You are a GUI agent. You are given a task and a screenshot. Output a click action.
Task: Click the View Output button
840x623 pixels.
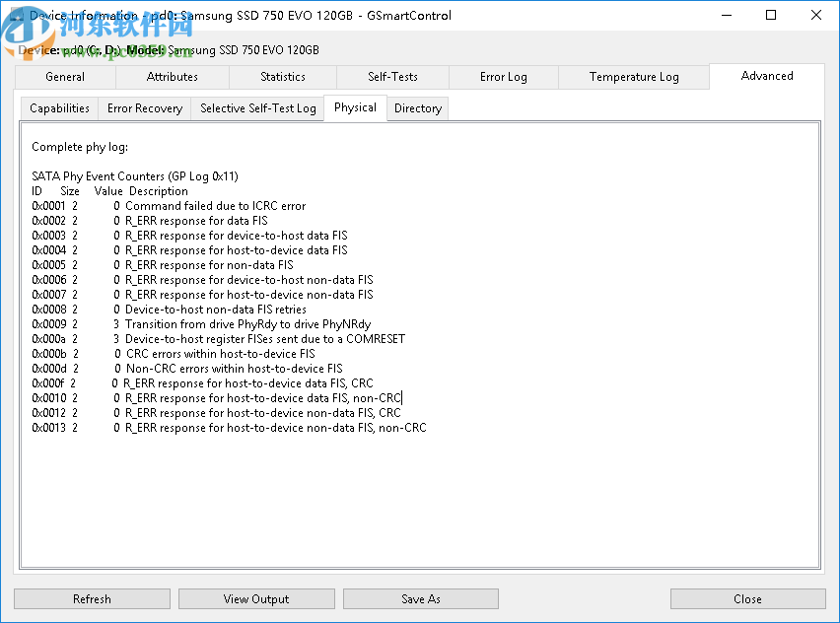(256, 599)
